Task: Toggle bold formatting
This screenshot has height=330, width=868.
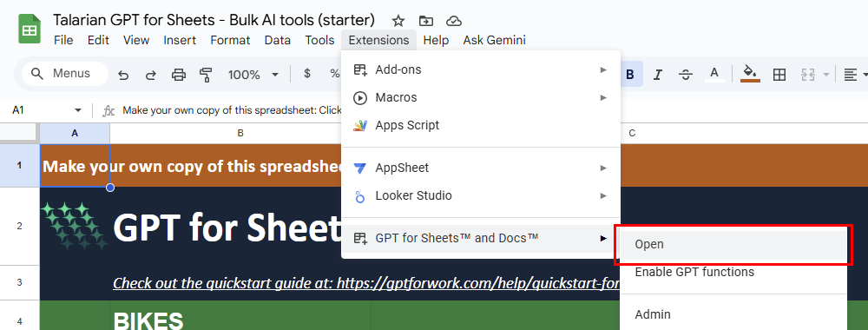Action: pyautogui.click(x=630, y=74)
